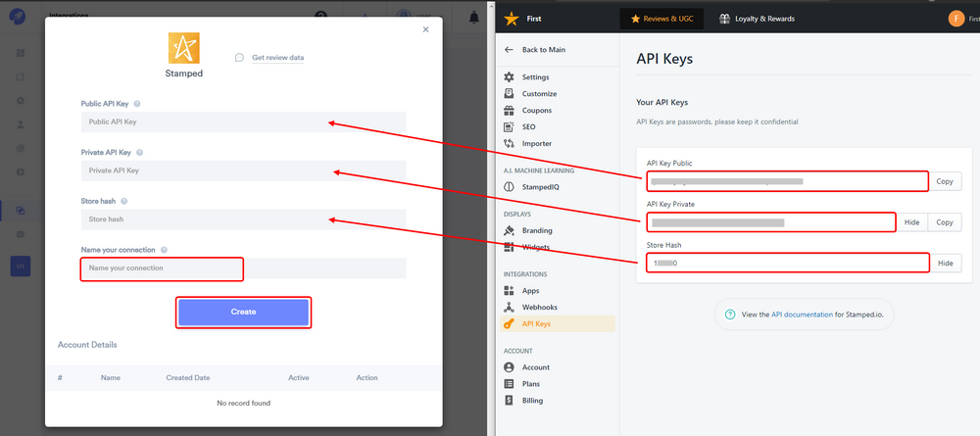980x436 pixels.
Task: Click the Billing dollar icon
Action: pyautogui.click(x=509, y=401)
